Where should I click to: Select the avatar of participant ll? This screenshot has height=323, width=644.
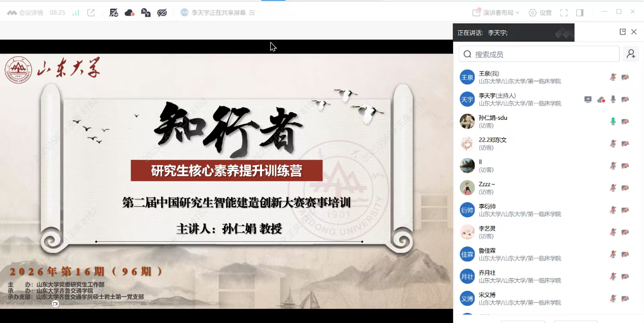click(x=467, y=166)
